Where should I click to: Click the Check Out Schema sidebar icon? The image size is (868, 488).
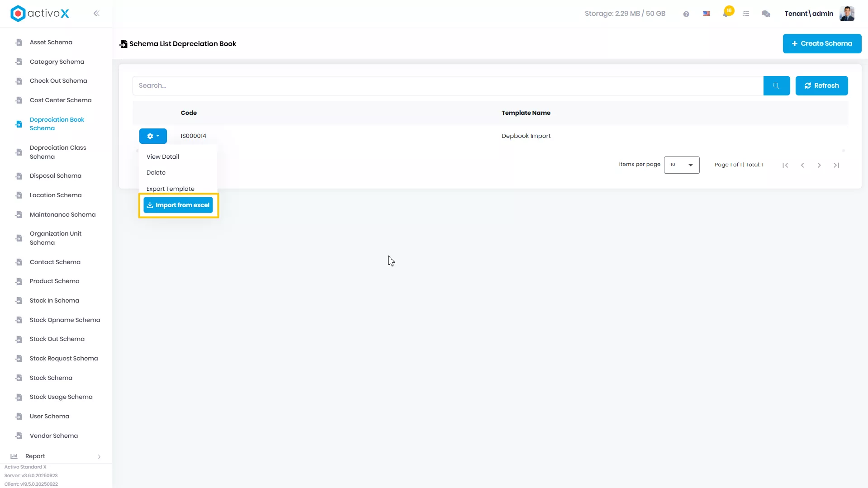(19, 81)
